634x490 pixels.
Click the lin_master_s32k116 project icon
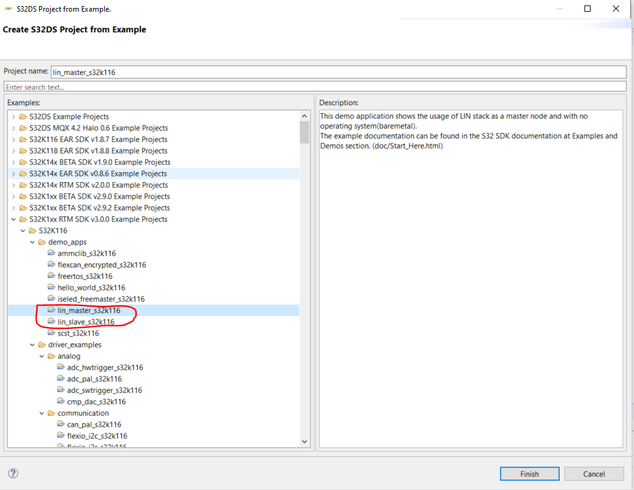coord(51,310)
